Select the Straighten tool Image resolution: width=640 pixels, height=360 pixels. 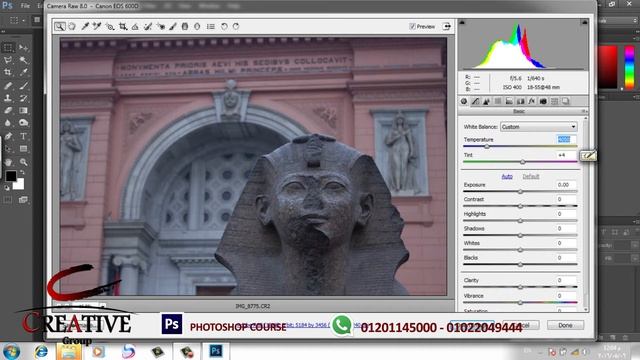(135, 27)
